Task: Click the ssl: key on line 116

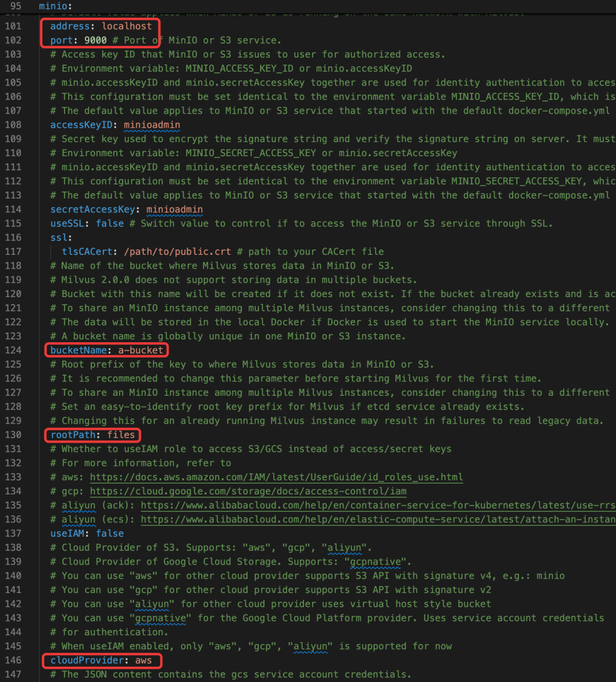Action: tap(61, 237)
